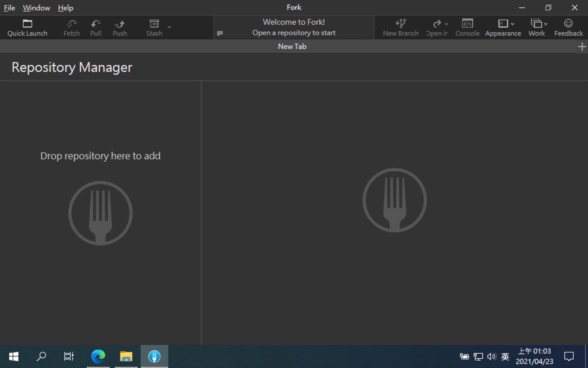Restore down the Fork window
Screen dimensions: 588x368
[548, 8]
